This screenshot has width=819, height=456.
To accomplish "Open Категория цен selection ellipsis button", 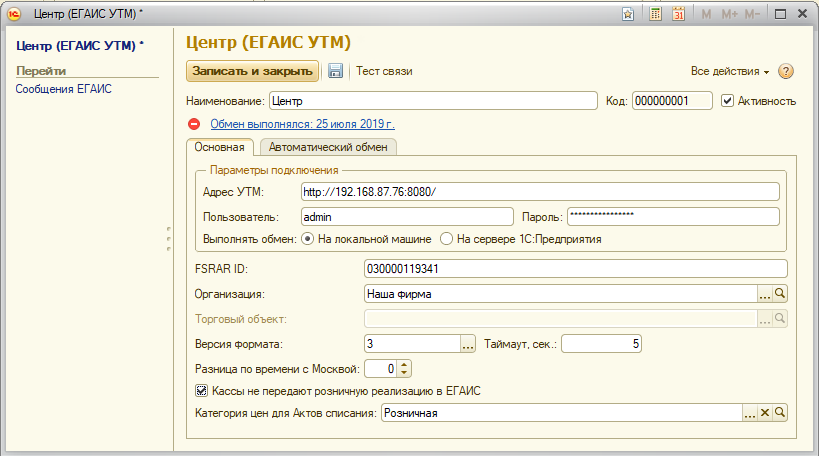I will coord(750,413).
